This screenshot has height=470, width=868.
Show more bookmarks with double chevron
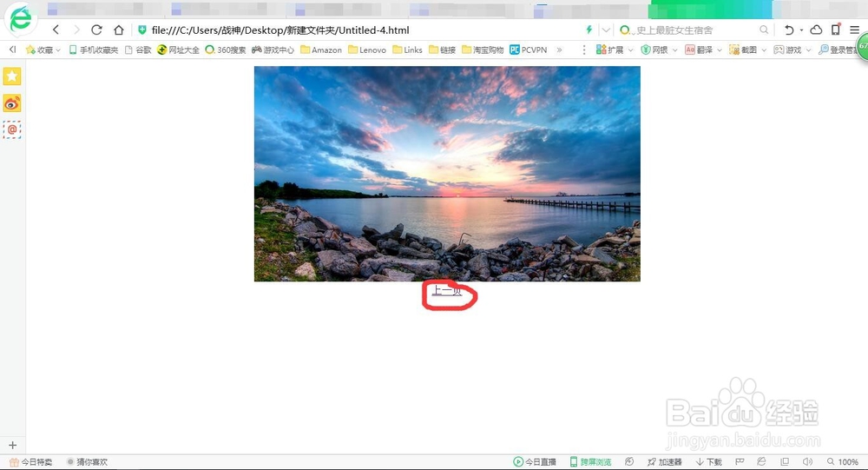click(x=559, y=50)
